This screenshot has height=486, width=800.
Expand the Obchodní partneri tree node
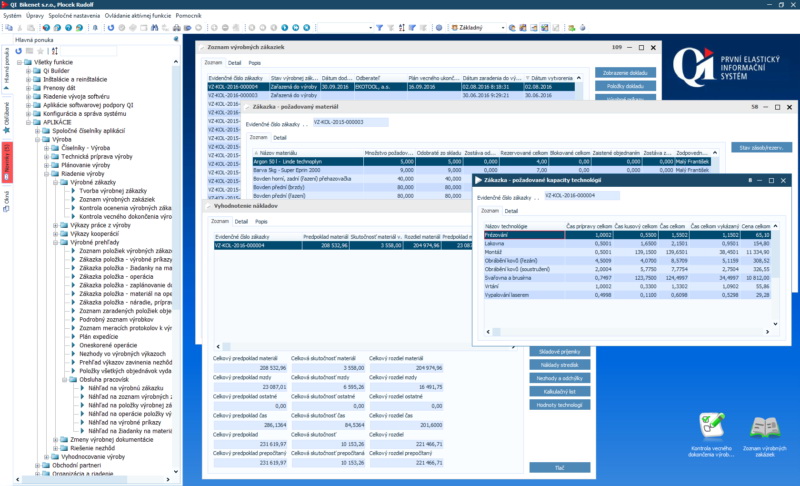coord(37,465)
